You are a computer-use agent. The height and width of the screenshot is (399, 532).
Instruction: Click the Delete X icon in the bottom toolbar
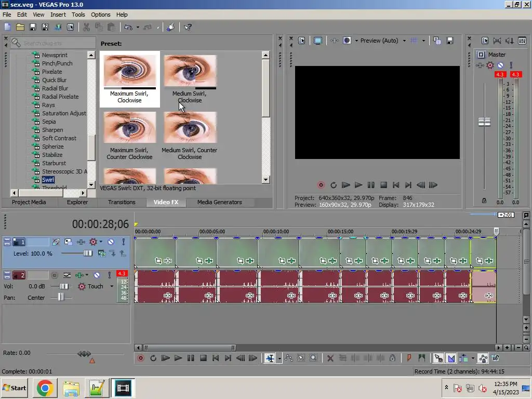tap(330, 358)
